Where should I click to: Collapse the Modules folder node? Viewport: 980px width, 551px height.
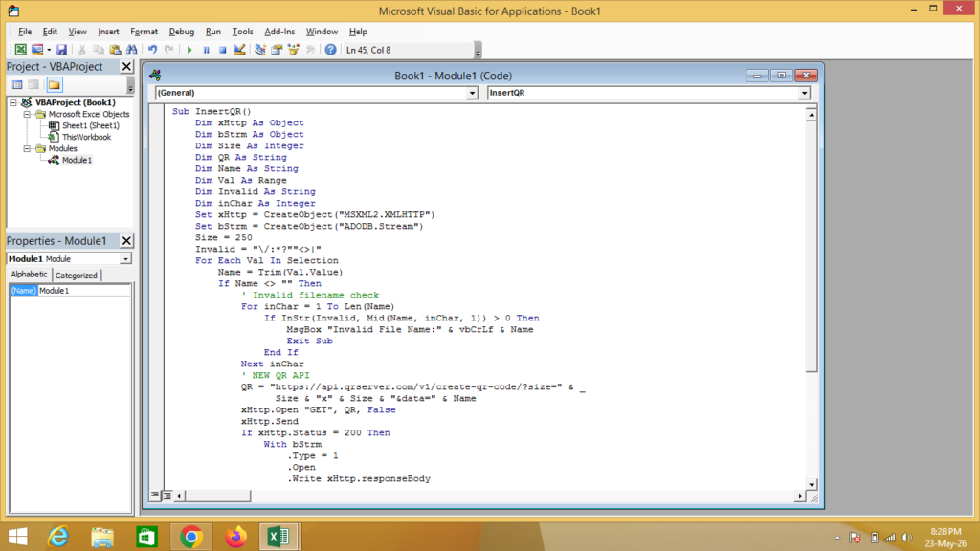(27, 148)
